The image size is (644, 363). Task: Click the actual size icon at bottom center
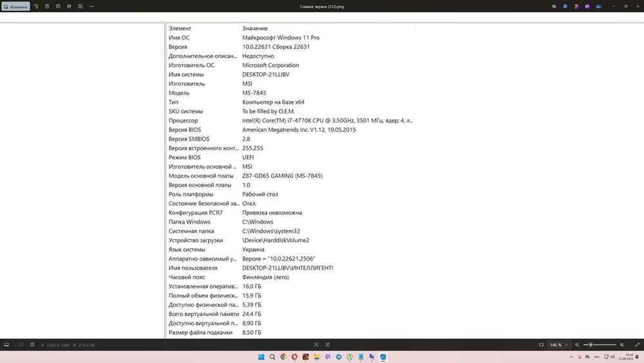[327, 345]
